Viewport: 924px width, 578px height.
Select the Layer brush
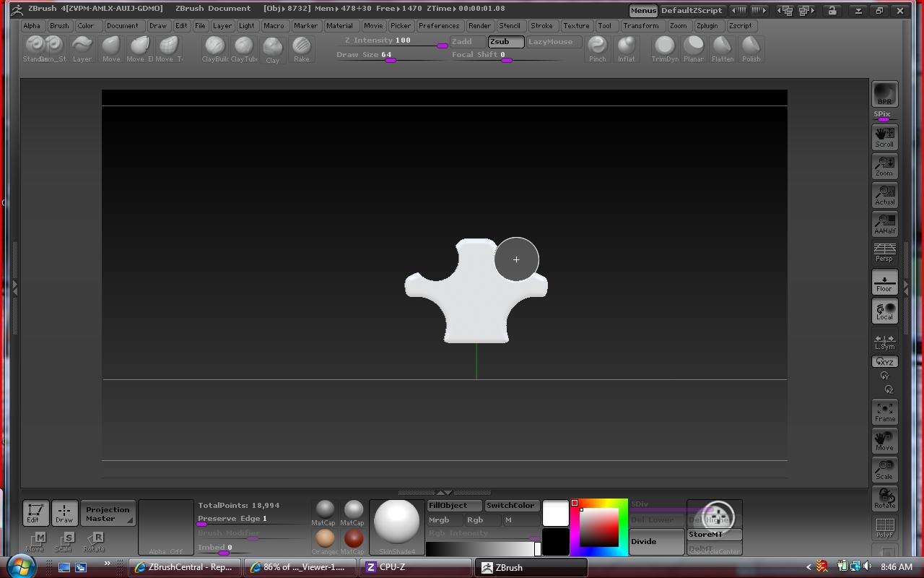click(x=82, y=48)
